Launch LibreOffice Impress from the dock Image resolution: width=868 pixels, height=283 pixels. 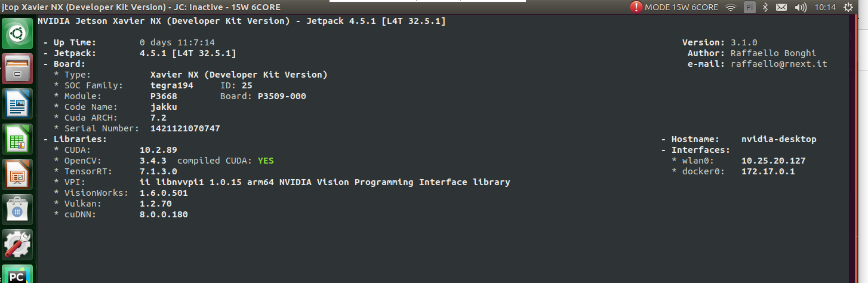click(x=19, y=174)
